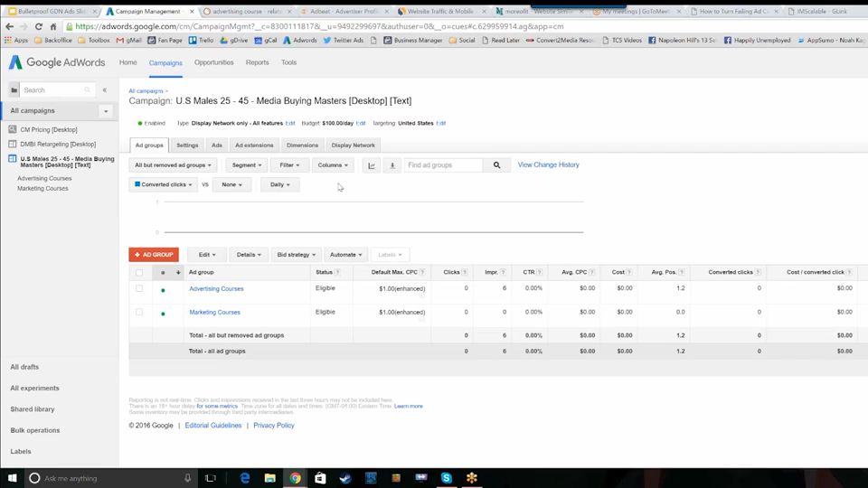Viewport: 868px width, 488px height.
Task: Open the Daily interval dropdown
Action: (x=280, y=184)
